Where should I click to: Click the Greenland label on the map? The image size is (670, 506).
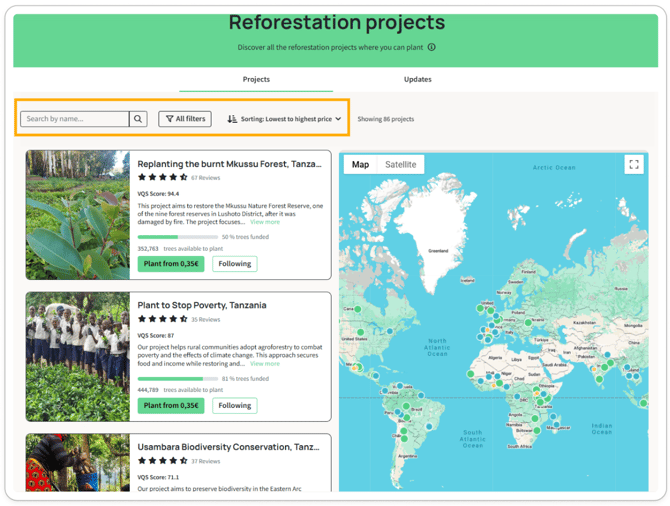coord(438,251)
